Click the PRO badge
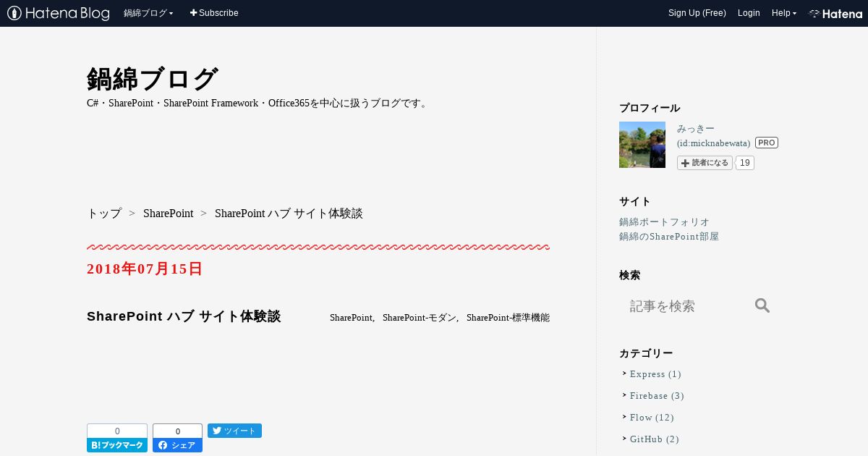Screen dimensions: 868x456 coord(767,143)
